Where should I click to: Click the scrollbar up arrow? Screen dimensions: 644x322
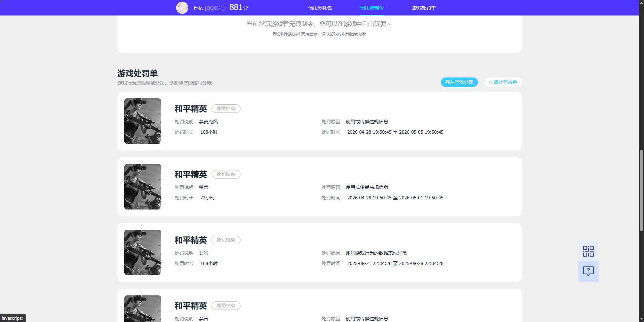(x=641, y=2)
